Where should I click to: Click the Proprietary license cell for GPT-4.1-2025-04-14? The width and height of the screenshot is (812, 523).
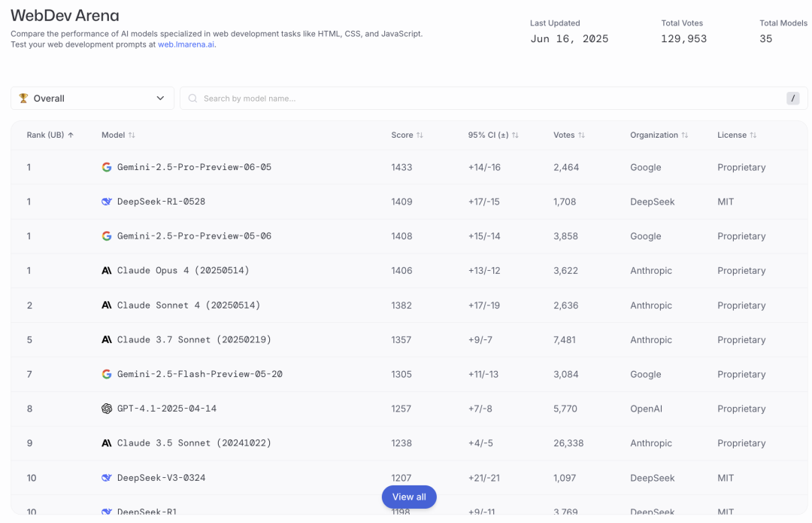tap(741, 409)
